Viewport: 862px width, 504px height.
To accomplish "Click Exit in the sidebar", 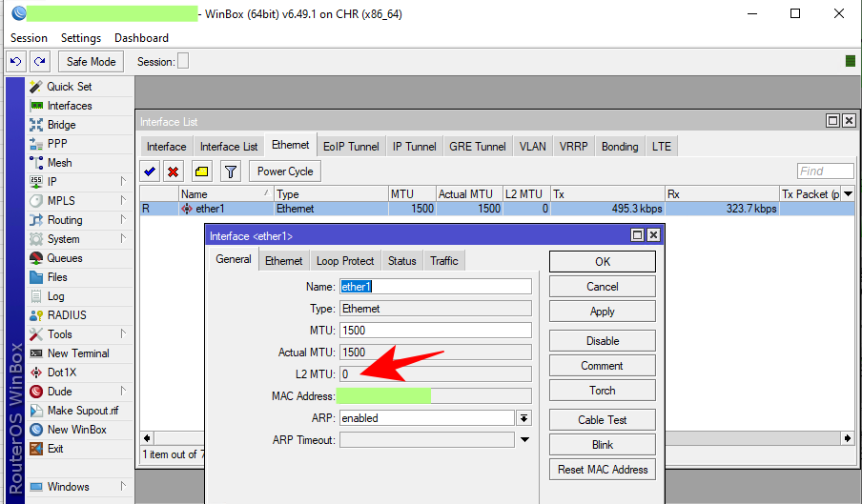I will 55,449.
